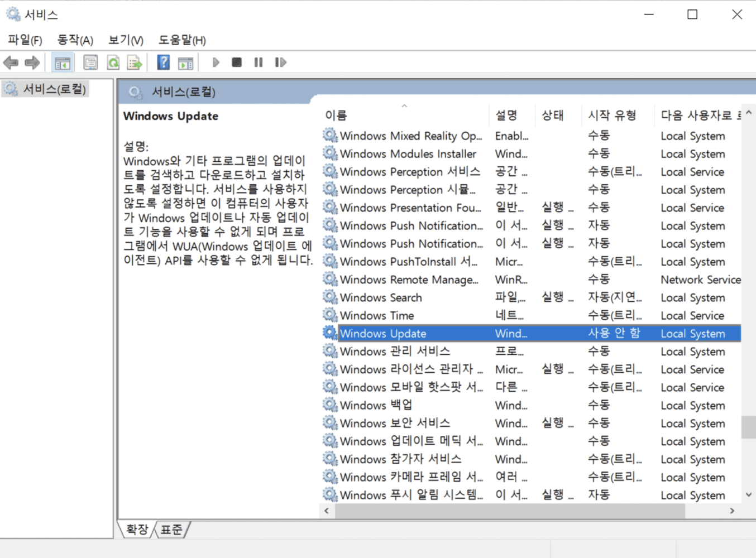Sort by the 시작 유형 column header
The image size is (756, 558).
tap(618, 115)
